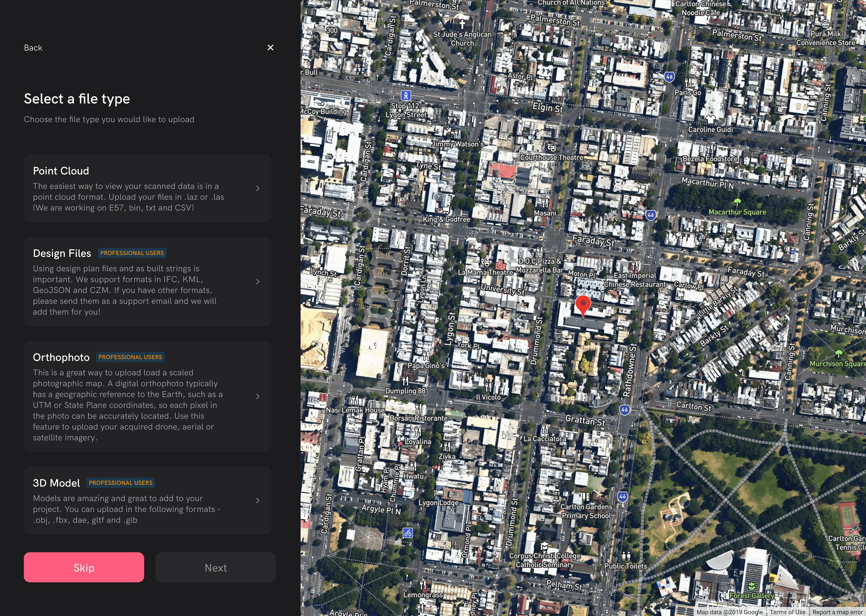Viewport: 866px width, 616px height.
Task: Open the 3D Model option arrow
Action: coord(258,500)
